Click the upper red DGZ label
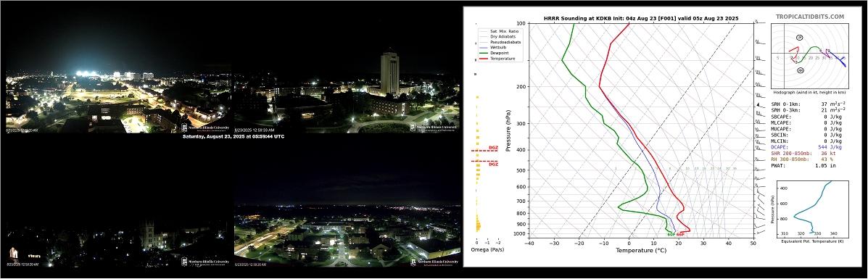 [x=493, y=148]
